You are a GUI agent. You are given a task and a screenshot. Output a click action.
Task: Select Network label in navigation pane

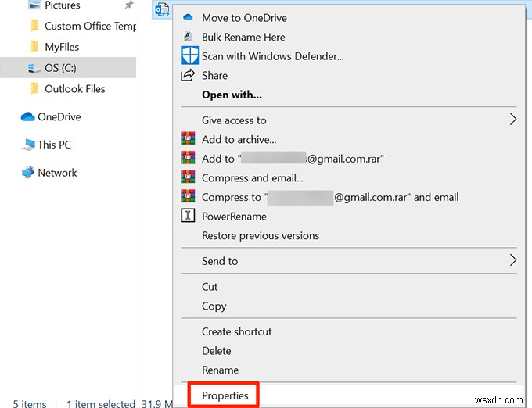(57, 173)
